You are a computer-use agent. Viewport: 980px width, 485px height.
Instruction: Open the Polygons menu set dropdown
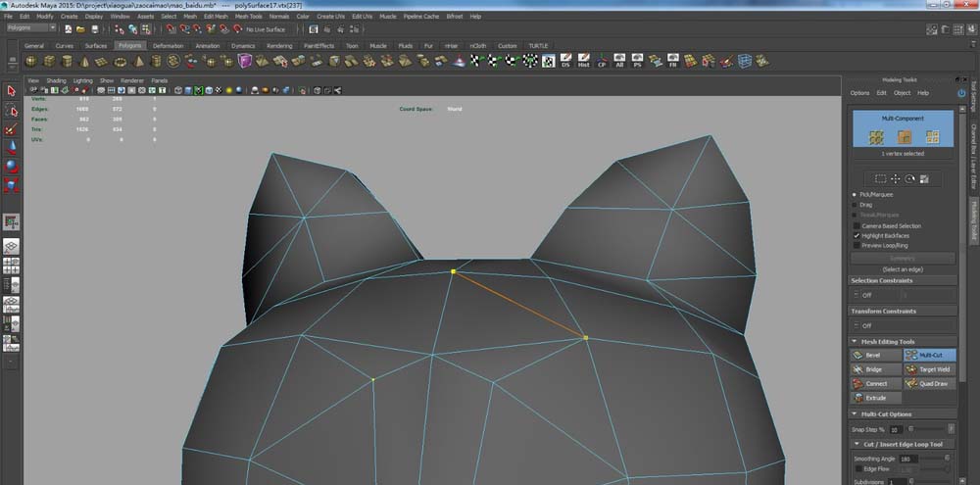pyautogui.click(x=31, y=28)
